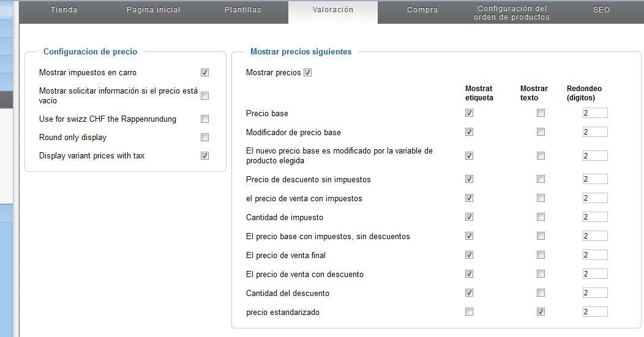Check Mostrar etiqueta for precio estandarizado

tap(469, 311)
